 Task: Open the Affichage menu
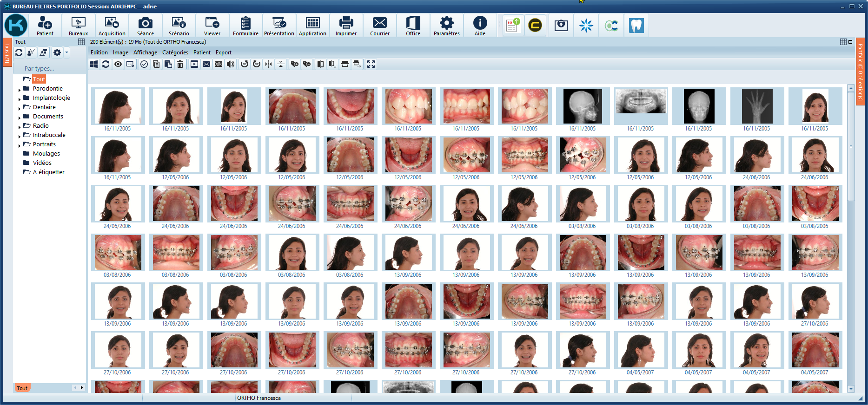145,52
